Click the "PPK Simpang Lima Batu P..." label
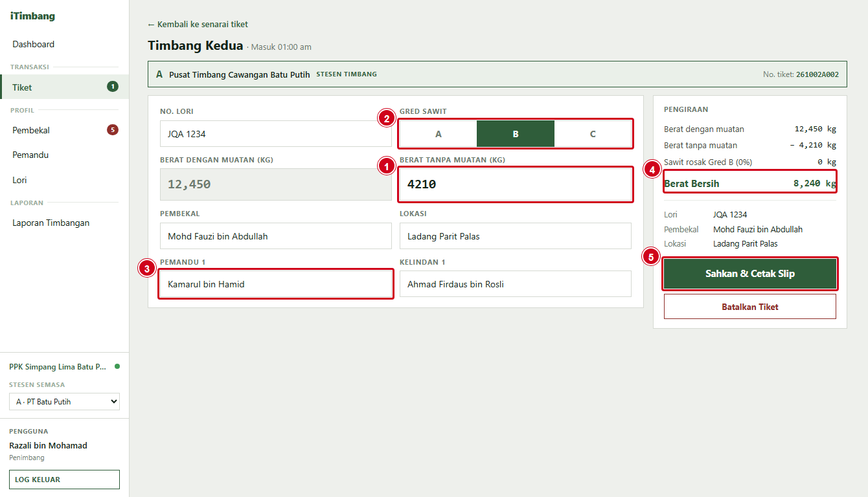Viewport: 868px width, 497px height. click(58, 367)
